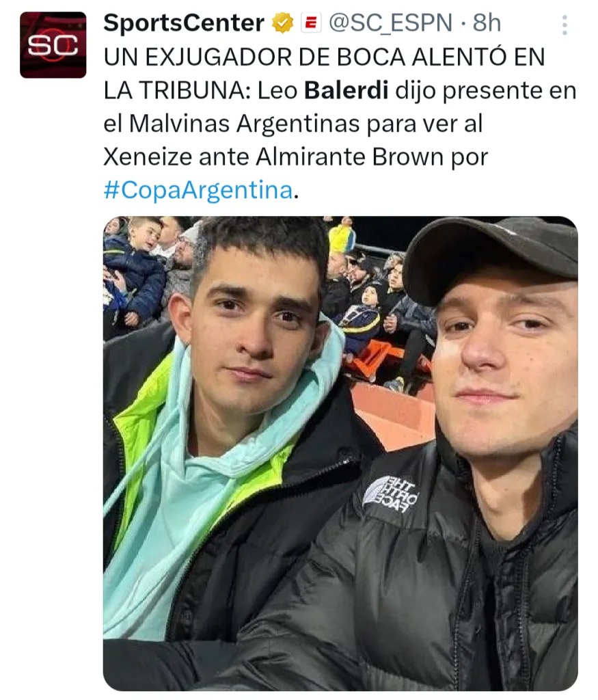Click The North Face logo on jacket

click(x=390, y=495)
